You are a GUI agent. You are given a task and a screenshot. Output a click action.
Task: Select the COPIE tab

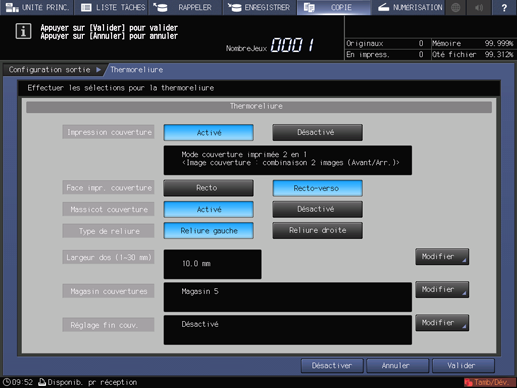[334, 7]
